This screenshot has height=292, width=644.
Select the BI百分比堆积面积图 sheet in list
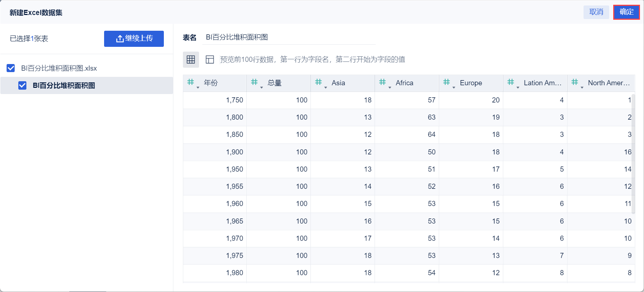(x=64, y=85)
